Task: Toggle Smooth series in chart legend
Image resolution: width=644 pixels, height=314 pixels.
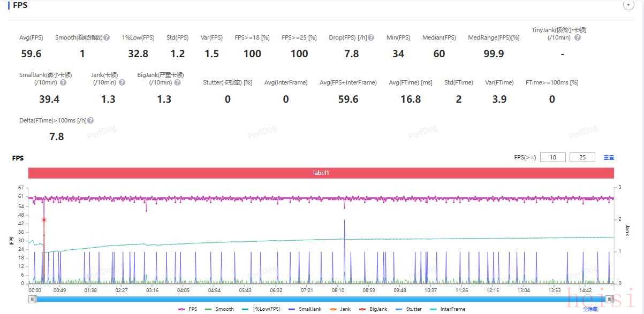Action: [219, 309]
